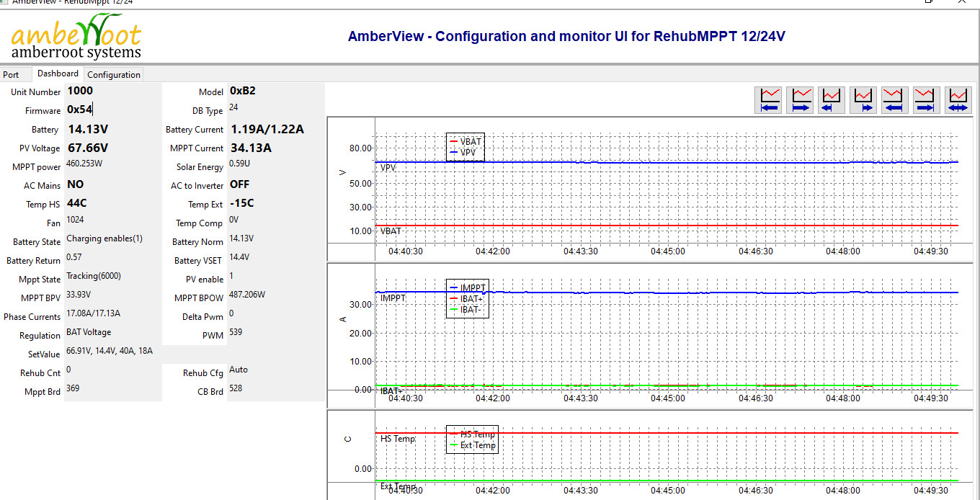This screenshot has height=500, width=980.
Task: Click the PWM value 539
Action: coord(236,332)
